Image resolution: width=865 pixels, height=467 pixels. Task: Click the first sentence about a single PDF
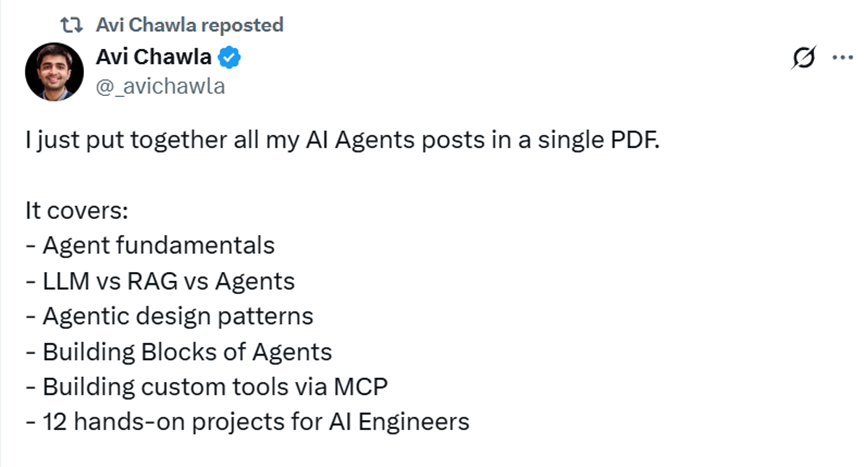tap(342, 140)
